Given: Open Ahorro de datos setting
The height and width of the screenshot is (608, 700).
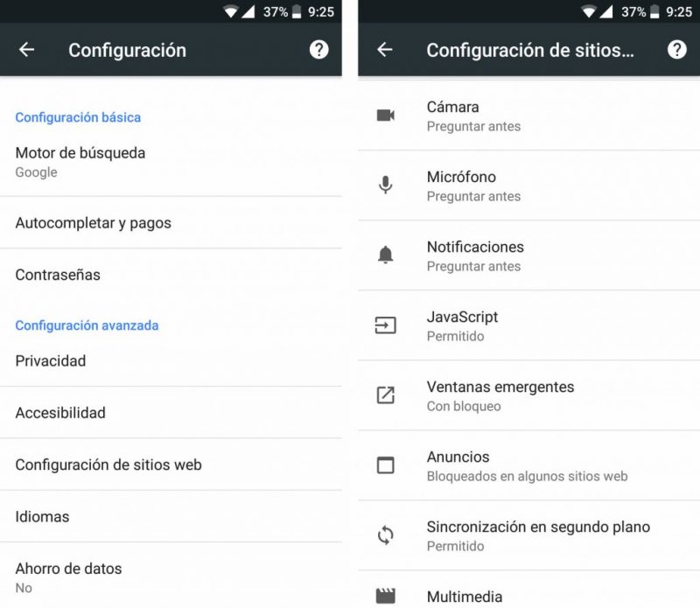Looking at the screenshot, I should 171,577.
